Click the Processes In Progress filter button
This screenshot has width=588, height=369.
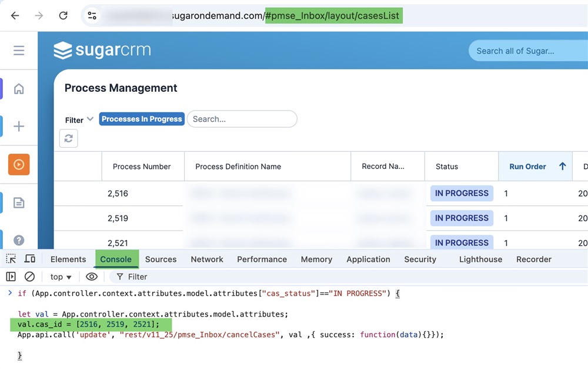point(141,119)
